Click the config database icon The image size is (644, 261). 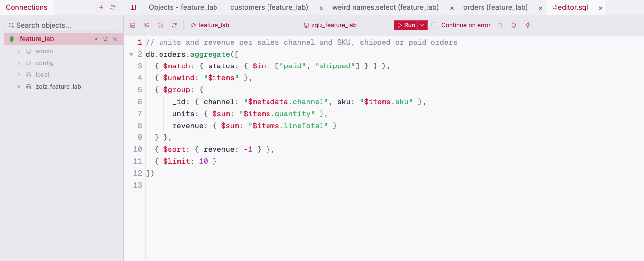(29, 63)
